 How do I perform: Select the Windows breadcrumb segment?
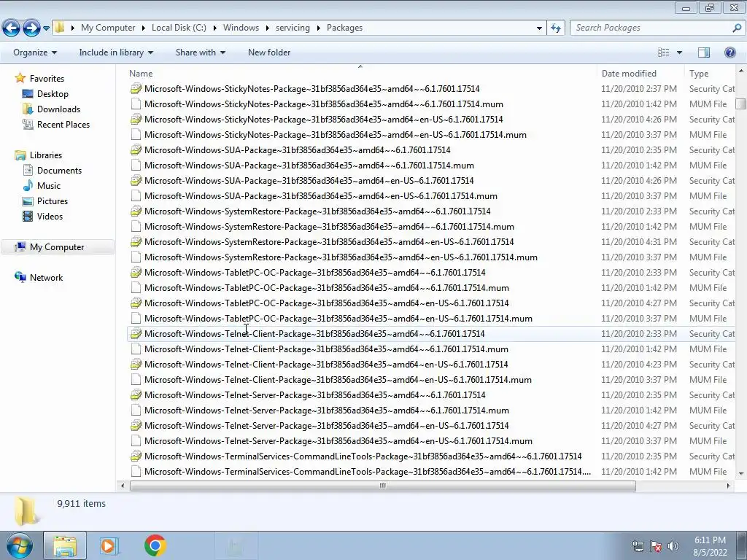[x=241, y=28]
